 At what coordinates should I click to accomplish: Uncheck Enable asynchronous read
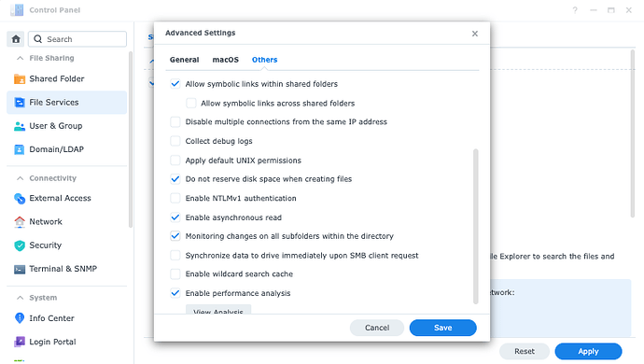coord(175,217)
